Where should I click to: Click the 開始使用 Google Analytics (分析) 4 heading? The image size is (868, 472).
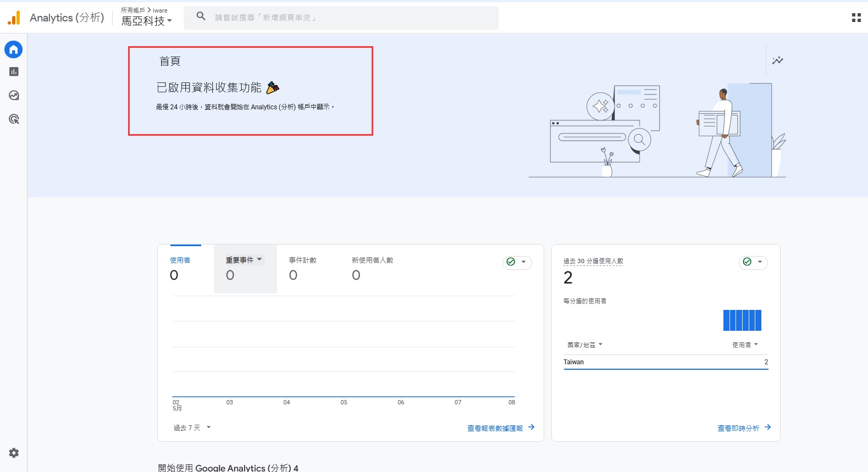point(228,468)
